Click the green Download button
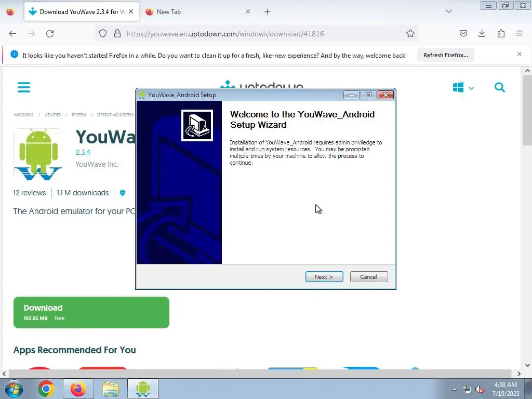 point(91,312)
